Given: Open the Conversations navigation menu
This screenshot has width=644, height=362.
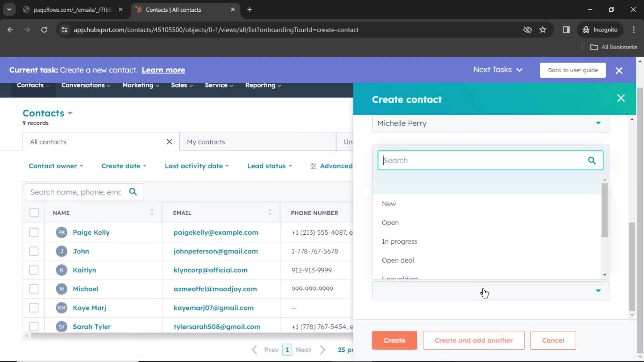Looking at the screenshot, I should (86, 85).
